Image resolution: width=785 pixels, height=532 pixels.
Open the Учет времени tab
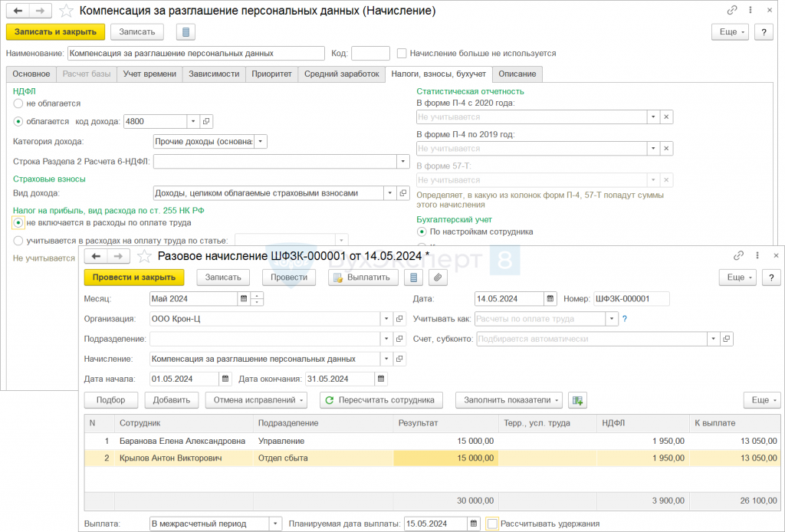pyautogui.click(x=150, y=74)
